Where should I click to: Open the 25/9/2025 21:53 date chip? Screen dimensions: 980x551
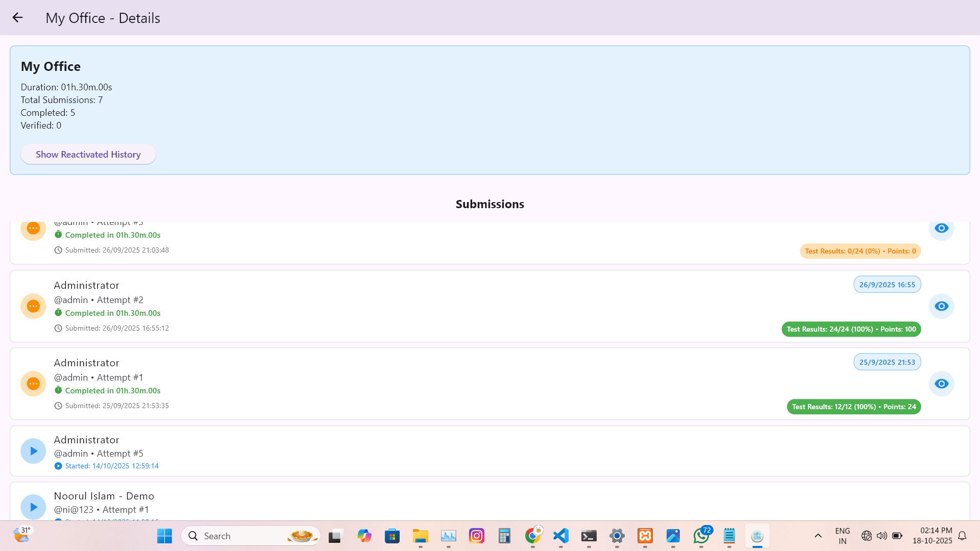[x=887, y=362]
